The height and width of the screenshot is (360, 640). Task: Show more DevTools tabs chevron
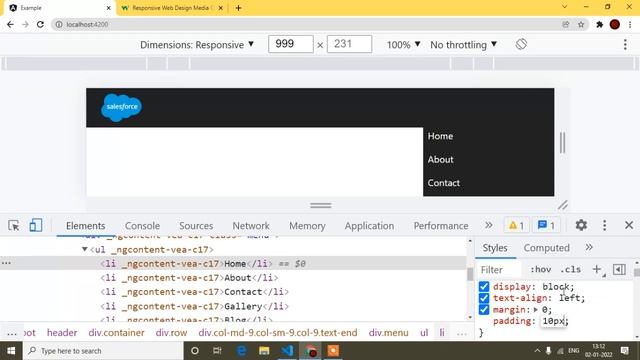[x=489, y=225]
